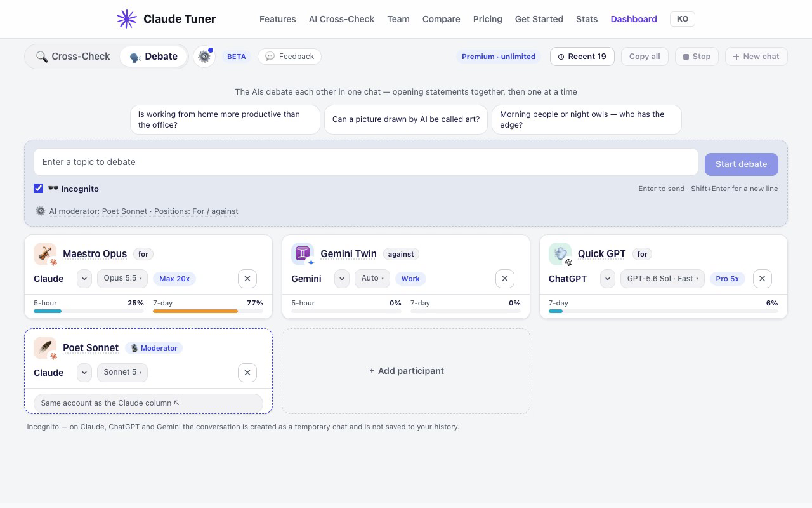Open Get Started nav item
Screen dimensions: 812x508
(x=539, y=19)
